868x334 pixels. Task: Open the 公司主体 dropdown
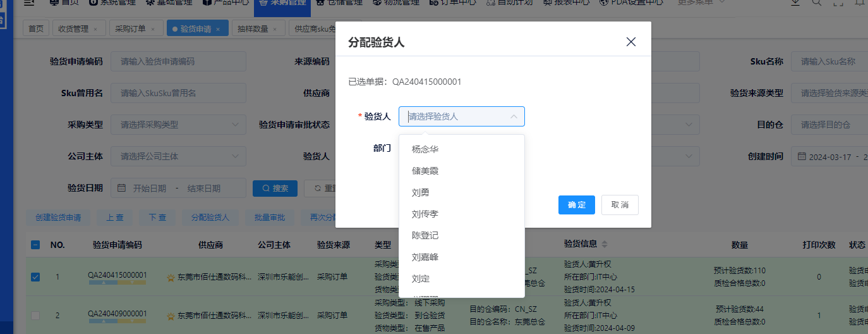tap(179, 156)
